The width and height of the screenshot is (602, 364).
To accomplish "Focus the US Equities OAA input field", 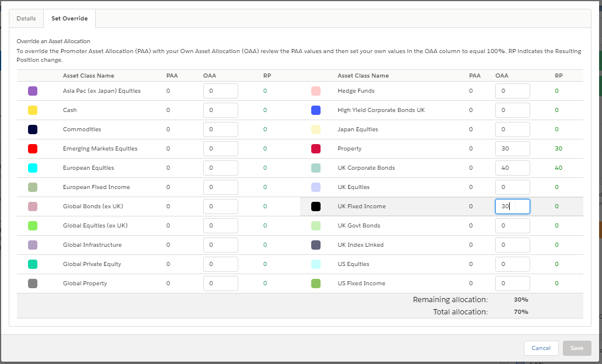I will coord(513,264).
